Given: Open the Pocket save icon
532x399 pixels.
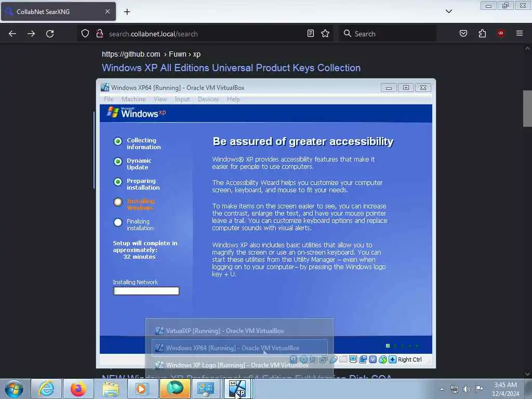Looking at the screenshot, I should [x=463, y=34].
